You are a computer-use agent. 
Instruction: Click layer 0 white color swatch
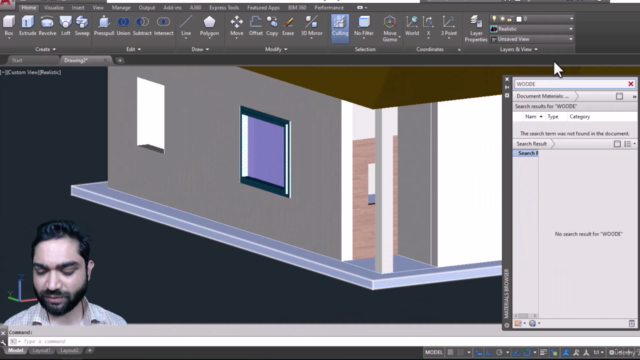pos(519,19)
